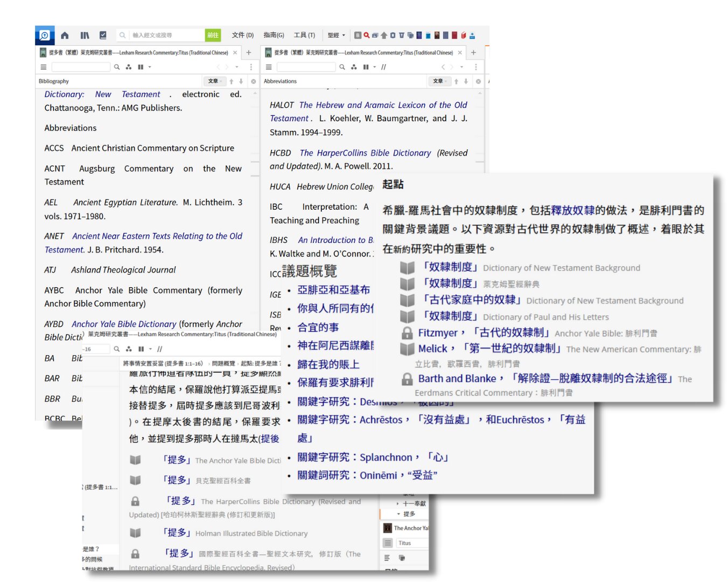Search inside the right Abbreviations panel
This screenshot has width=728, height=583.
click(x=342, y=67)
